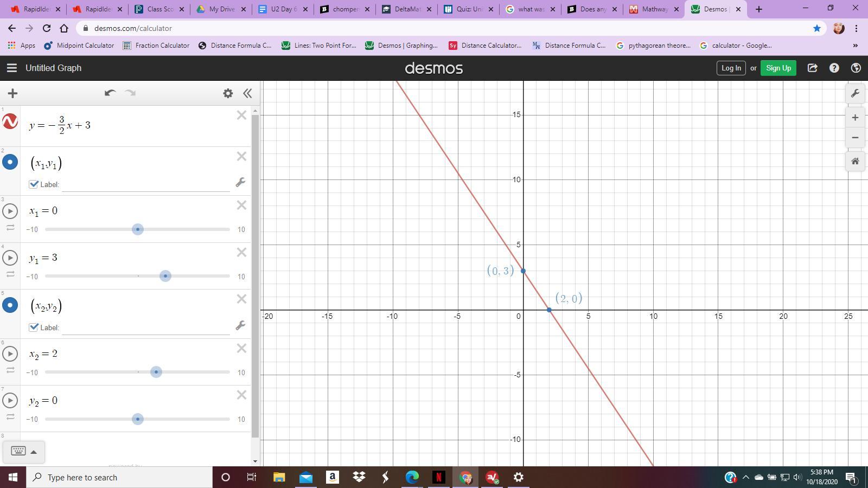
Task: Open graph settings wrench
Action: point(855,93)
